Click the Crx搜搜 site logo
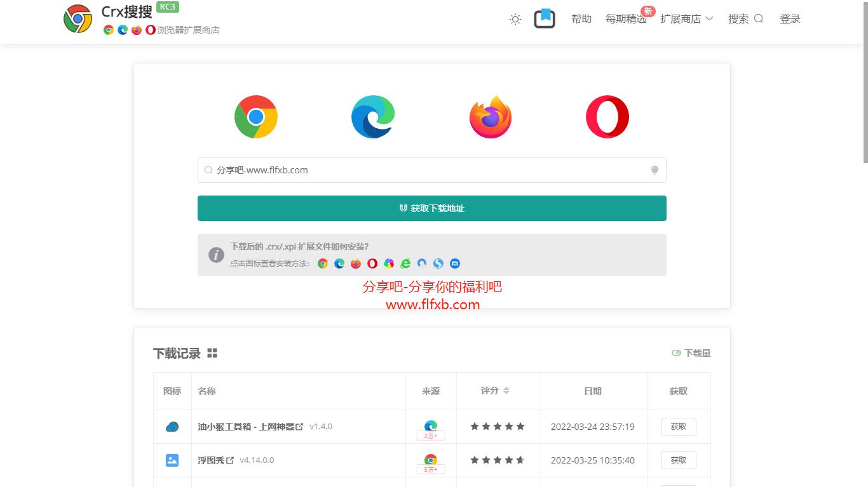The width and height of the screenshot is (868, 487). (78, 19)
